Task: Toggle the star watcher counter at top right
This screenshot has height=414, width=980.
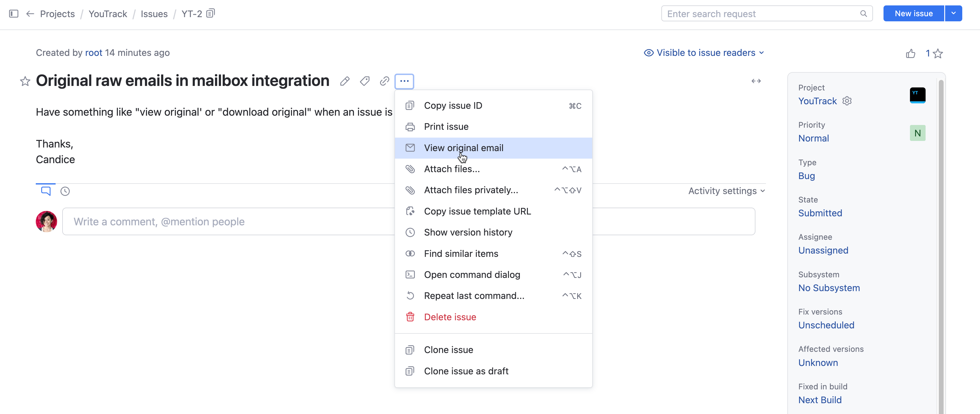Action: click(938, 53)
